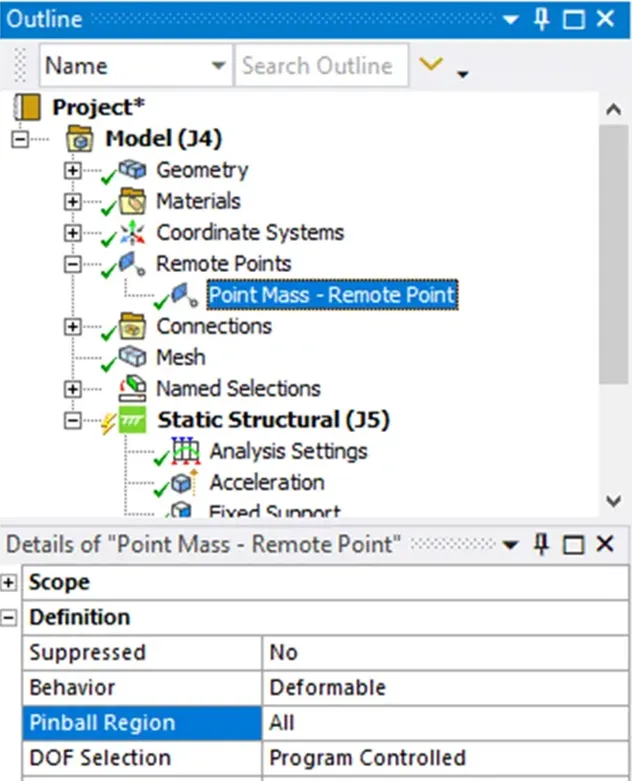The height and width of the screenshot is (781, 632).
Task: Select Materials in the outline tree
Action: click(x=198, y=201)
